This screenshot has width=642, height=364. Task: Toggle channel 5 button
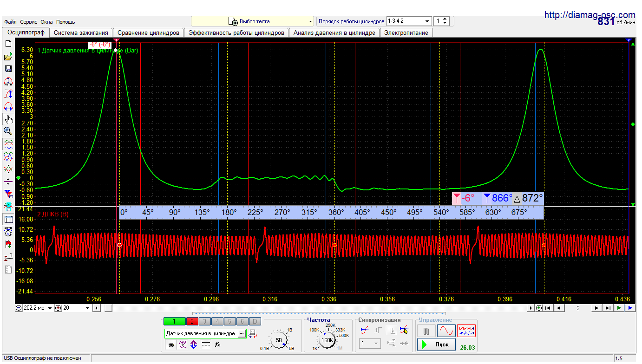click(229, 321)
